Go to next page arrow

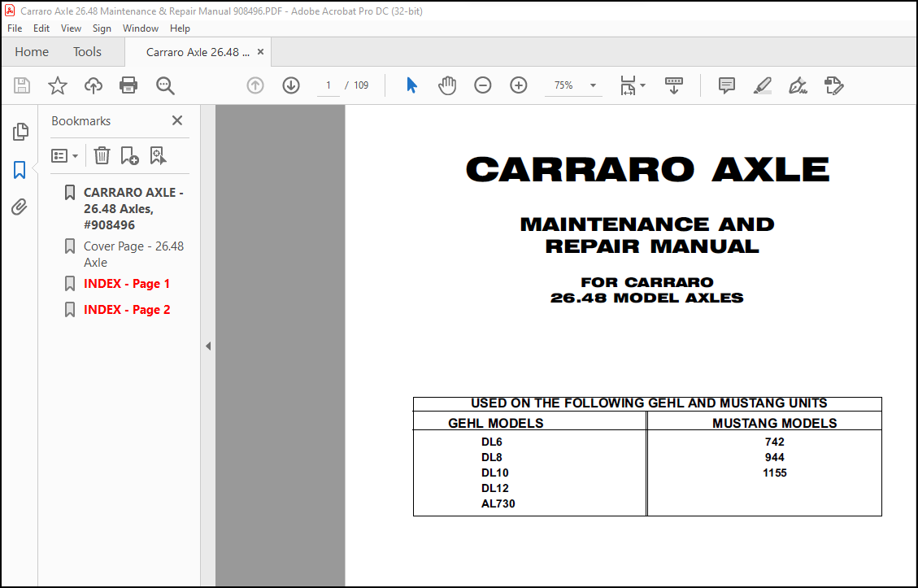tap(291, 85)
